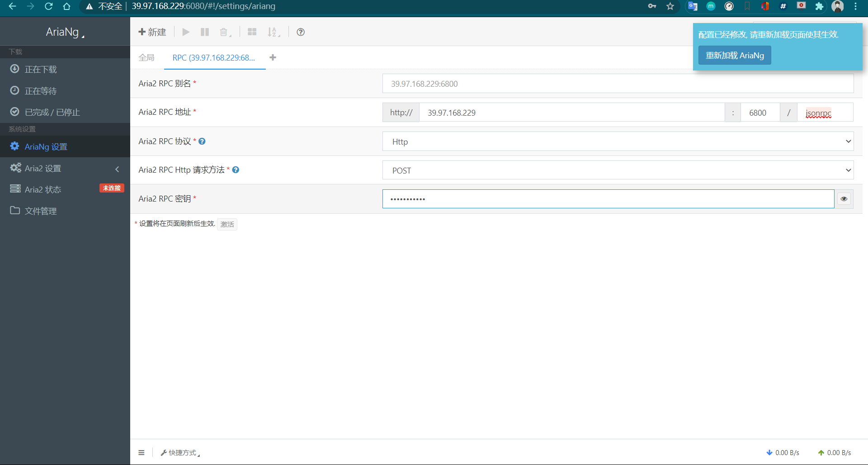Click the 重新加载 AriaNg button
The height and width of the screenshot is (465, 868).
(x=735, y=56)
